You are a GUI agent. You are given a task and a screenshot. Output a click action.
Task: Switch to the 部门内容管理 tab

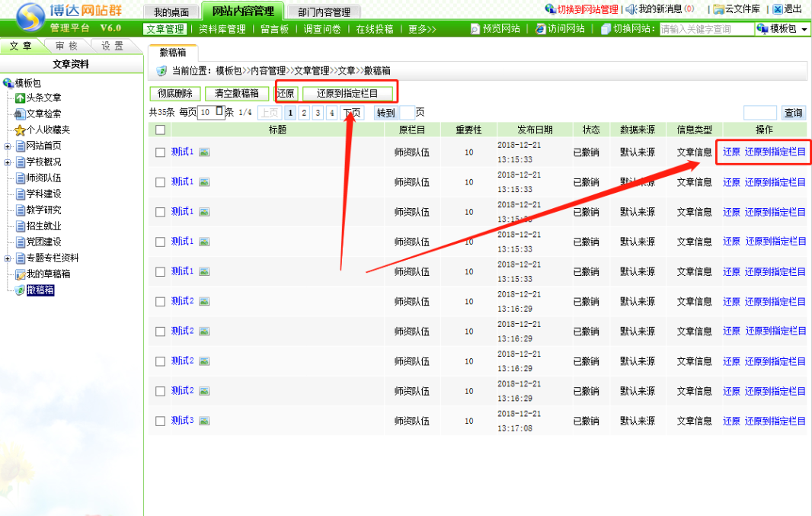point(324,12)
